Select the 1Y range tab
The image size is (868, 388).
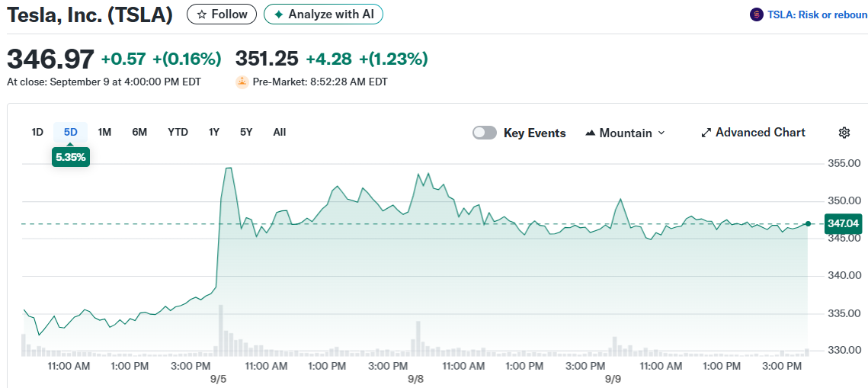(x=214, y=133)
